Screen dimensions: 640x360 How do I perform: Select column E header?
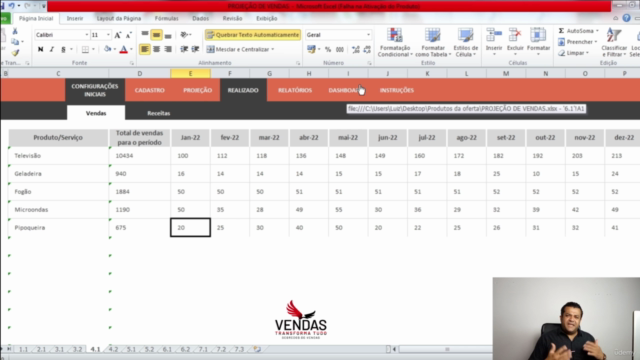[191, 73]
